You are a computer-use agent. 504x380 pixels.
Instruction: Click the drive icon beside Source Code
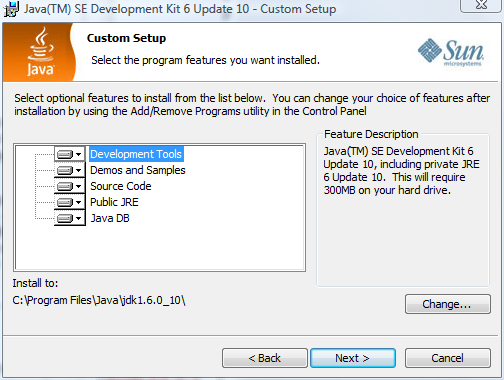pyautogui.click(x=65, y=186)
